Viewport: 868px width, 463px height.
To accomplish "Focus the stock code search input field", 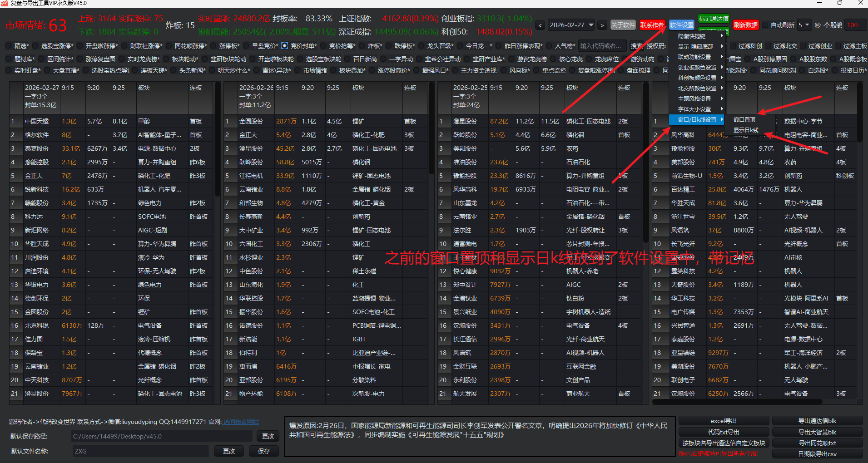I will coord(602,46).
